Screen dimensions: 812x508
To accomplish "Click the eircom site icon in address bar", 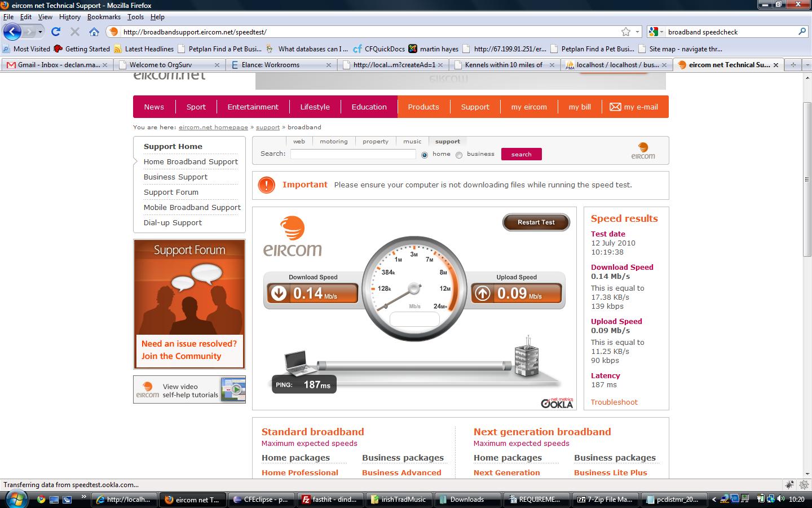I will tap(114, 32).
